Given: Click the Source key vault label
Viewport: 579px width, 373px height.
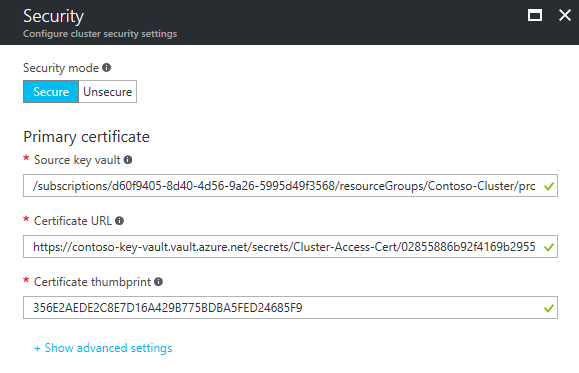Looking at the screenshot, I should [x=77, y=160].
